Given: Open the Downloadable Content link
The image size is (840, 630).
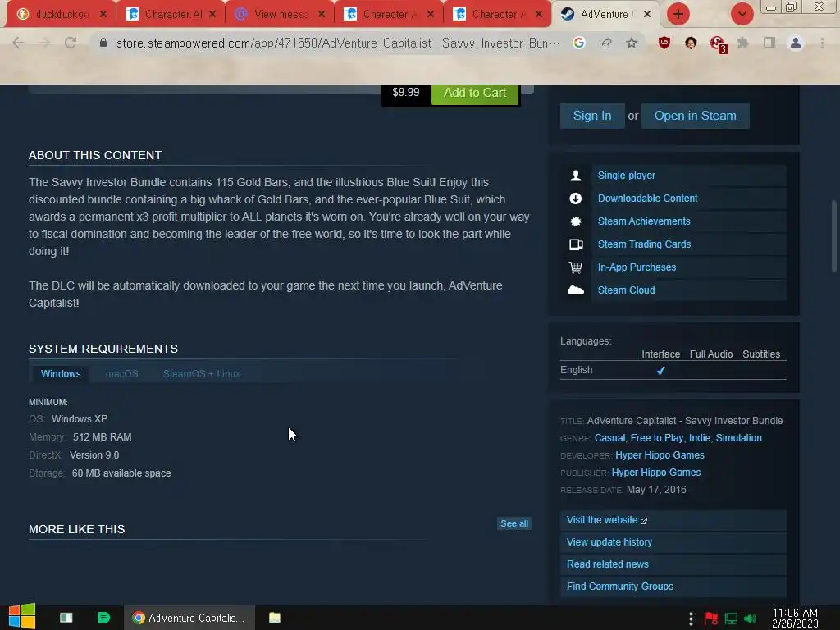Looking at the screenshot, I should pos(647,199).
